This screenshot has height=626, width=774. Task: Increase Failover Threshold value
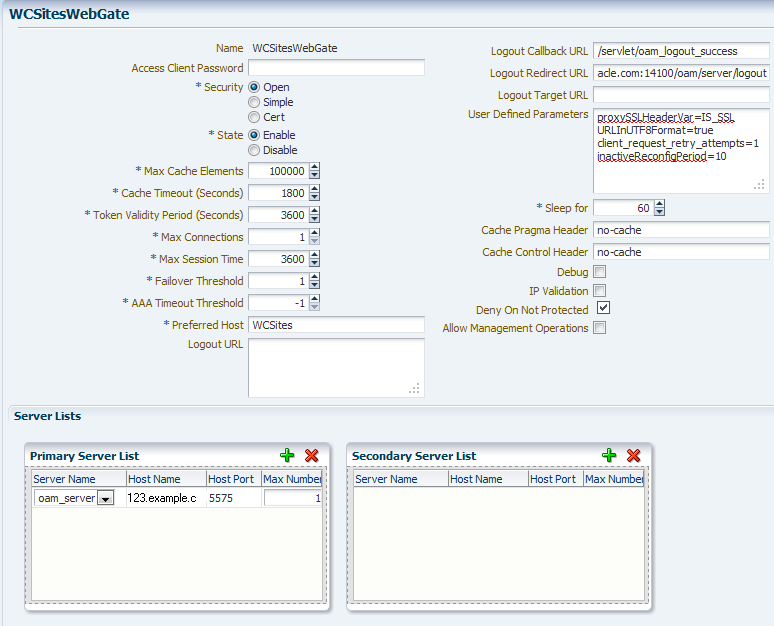click(x=314, y=277)
